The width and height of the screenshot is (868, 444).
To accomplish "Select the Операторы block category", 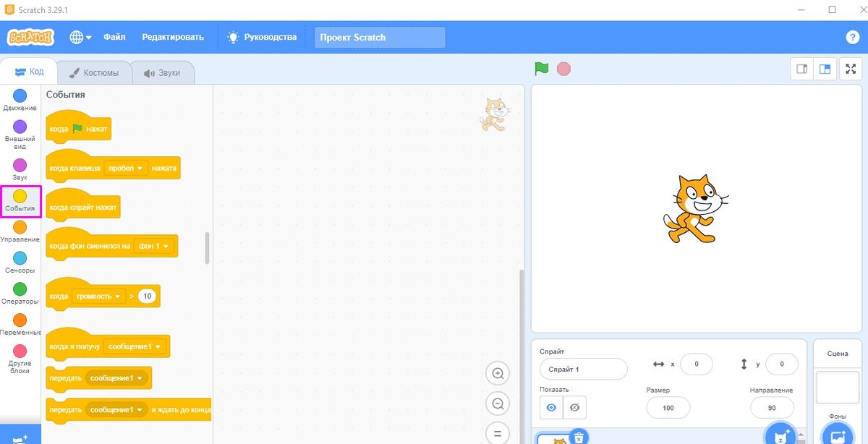I will tap(20, 294).
